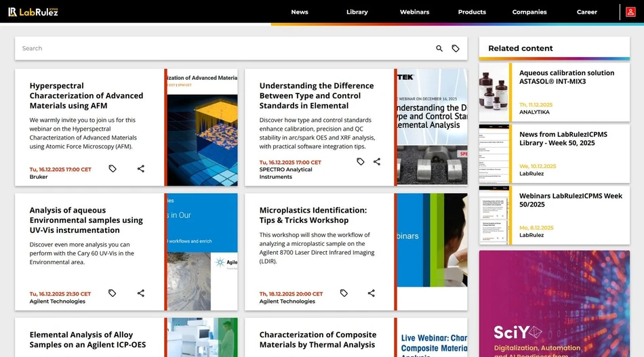Click the SPECTRO elemental analysis thumbnail
The width and height of the screenshot is (644, 357).
pyautogui.click(x=432, y=127)
